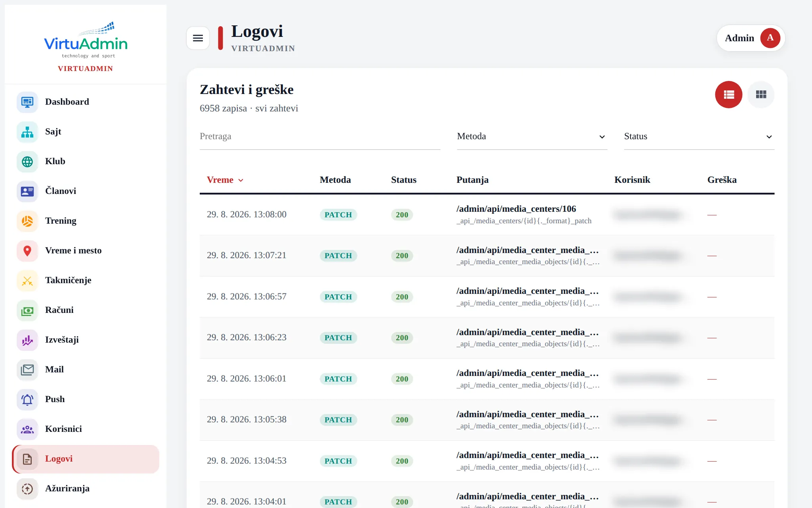Open Vreme i mesto pin icon
Screen dimensions: 812x508
(x=27, y=251)
